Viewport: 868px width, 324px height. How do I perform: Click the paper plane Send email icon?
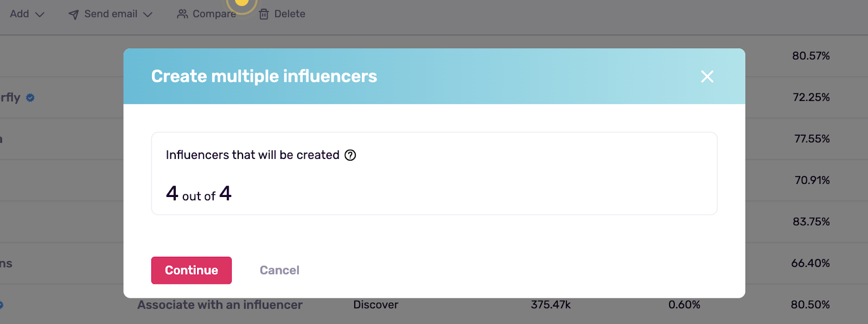click(x=74, y=15)
